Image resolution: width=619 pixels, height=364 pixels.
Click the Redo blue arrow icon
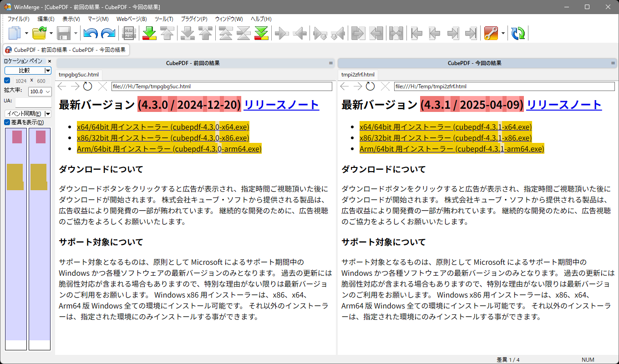108,33
